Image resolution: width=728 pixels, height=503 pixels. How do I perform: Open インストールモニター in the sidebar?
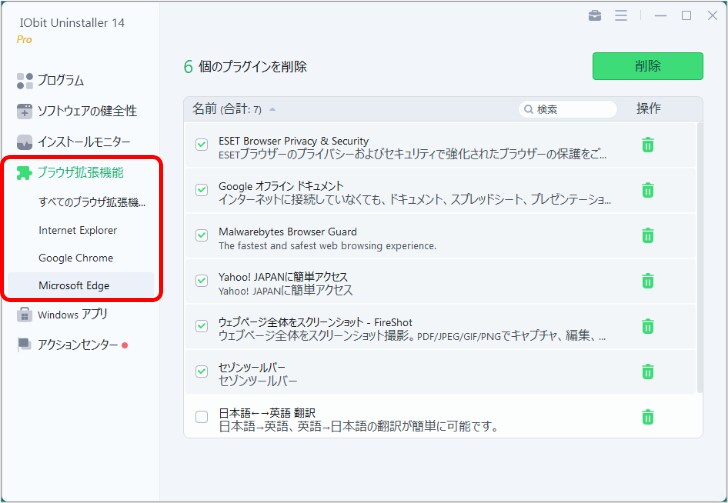click(84, 142)
